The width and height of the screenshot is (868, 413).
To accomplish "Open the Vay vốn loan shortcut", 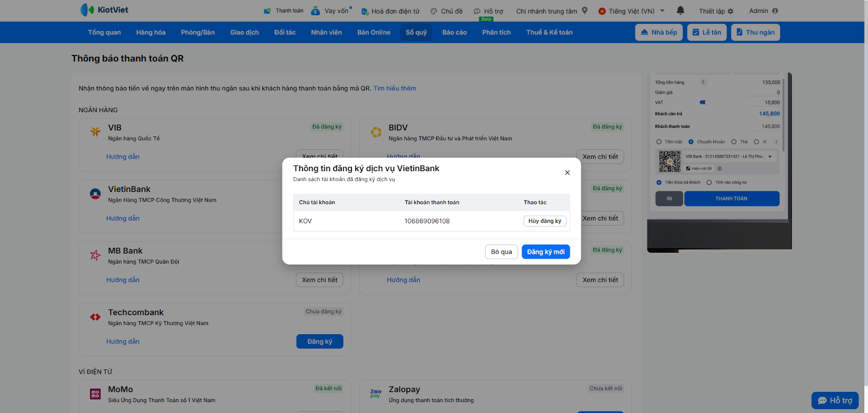I will (x=331, y=11).
